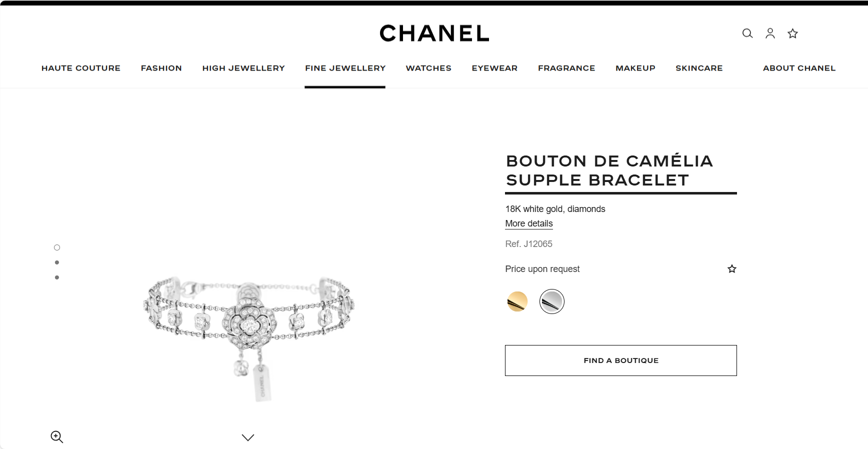Viewport: 868px width, 449px height.
Task: Go to About Chanel
Action: 799,68
